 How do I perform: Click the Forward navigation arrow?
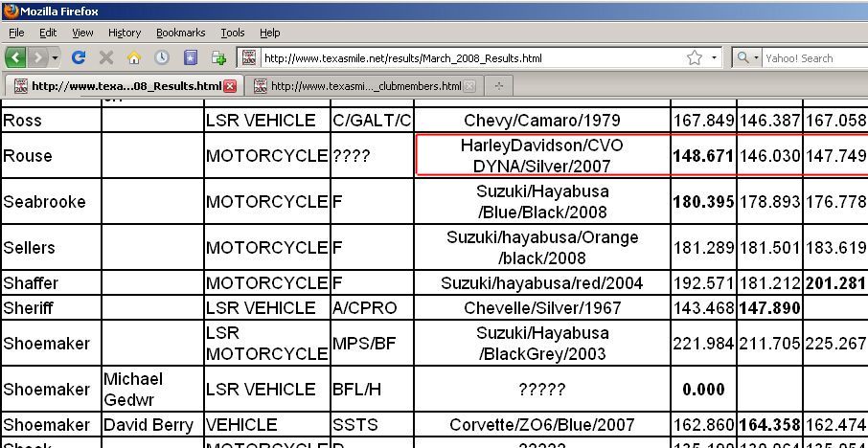click(x=38, y=57)
